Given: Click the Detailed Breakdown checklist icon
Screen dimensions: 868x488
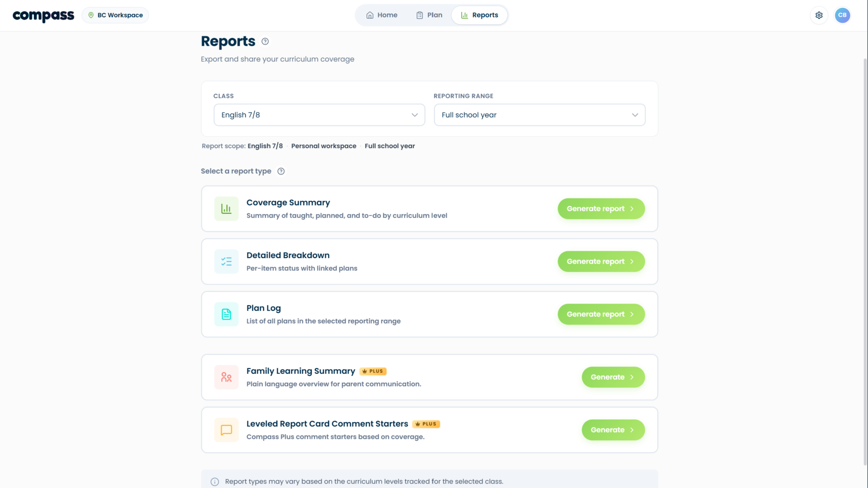Looking at the screenshot, I should click(226, 262).
